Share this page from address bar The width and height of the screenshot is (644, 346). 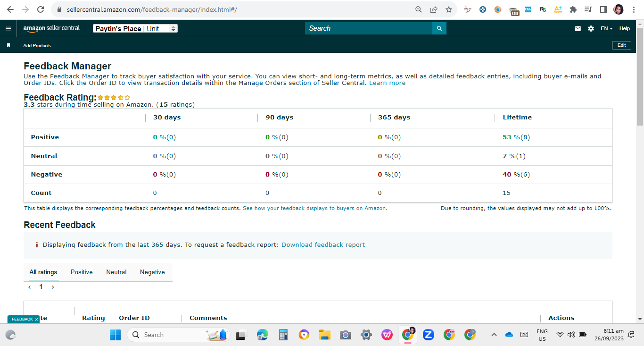pos(434,9)
